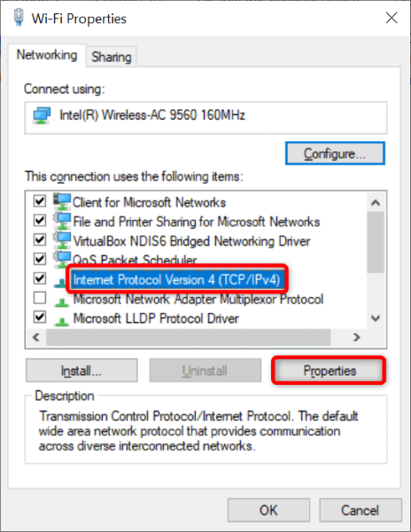Click the Configure... button
Viewport: 411px width, 532px height.
[335, 153]
